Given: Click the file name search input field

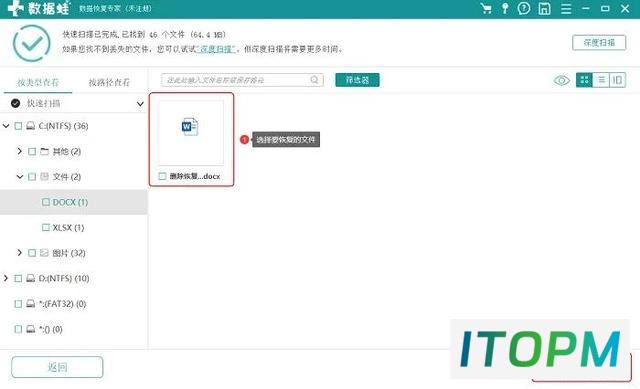Looking at the screenshot, I should click(242, 80).
